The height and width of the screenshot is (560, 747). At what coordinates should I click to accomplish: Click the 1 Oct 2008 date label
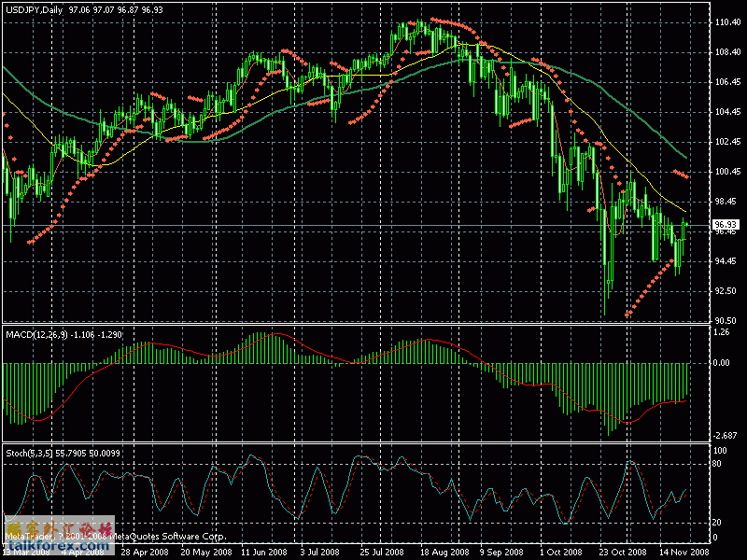click(561, 553)
